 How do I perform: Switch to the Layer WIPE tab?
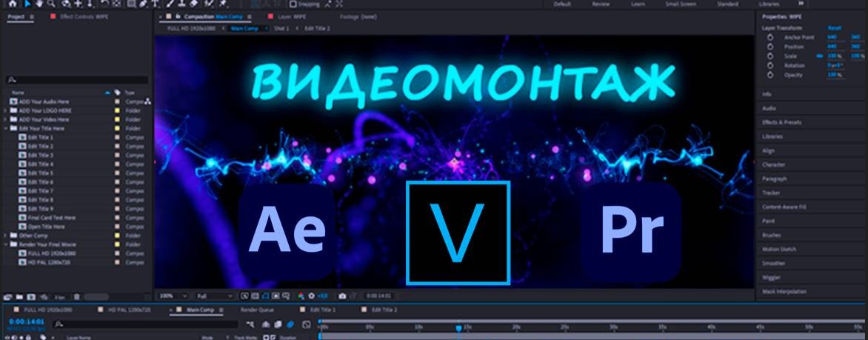pos(292,16)
